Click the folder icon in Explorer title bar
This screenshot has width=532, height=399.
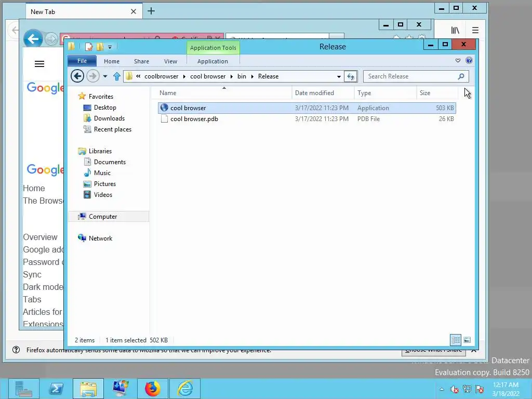pos(71,46)
